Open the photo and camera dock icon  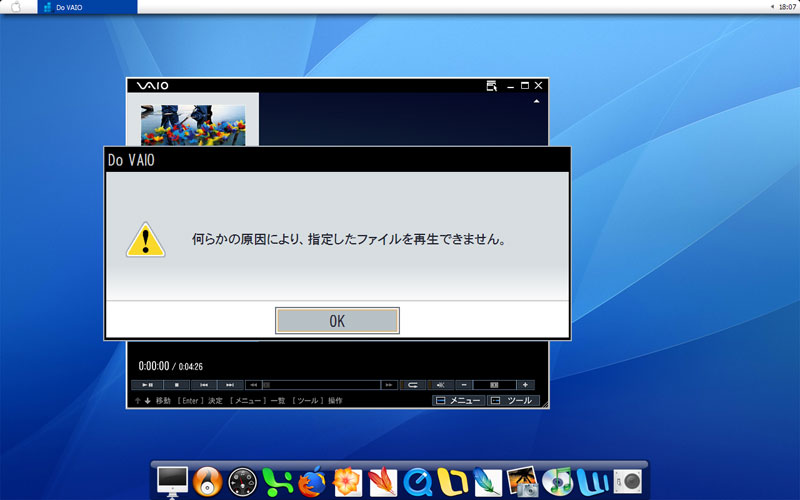pyautogui.click(x=522, y=481)
